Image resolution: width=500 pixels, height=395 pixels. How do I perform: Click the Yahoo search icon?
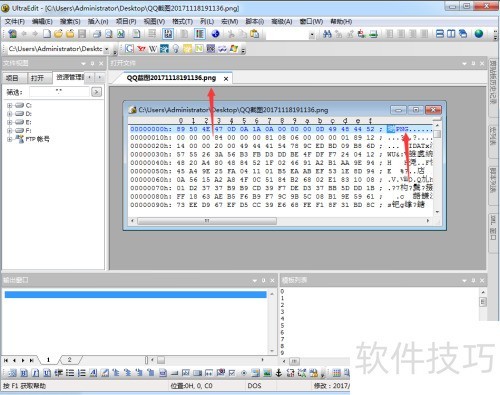click(x=141, y=49)
